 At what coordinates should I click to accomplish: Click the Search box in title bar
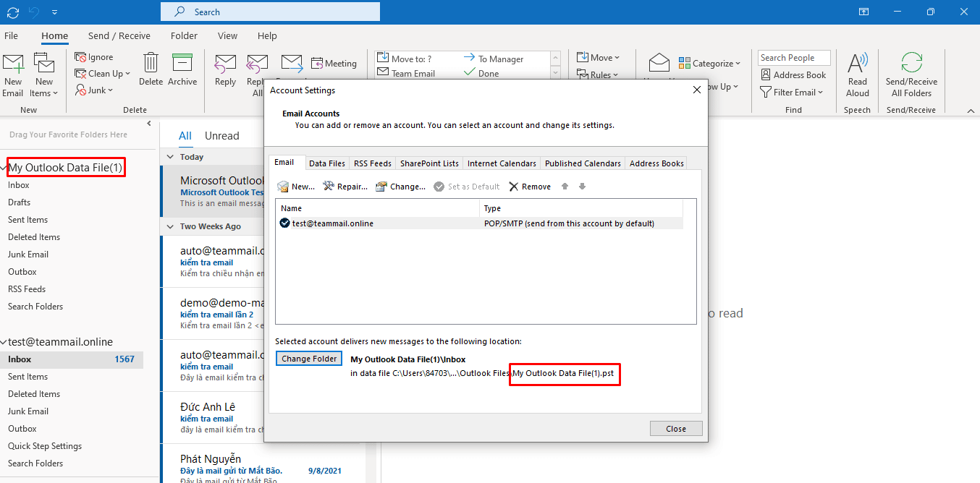pos(270,12)
